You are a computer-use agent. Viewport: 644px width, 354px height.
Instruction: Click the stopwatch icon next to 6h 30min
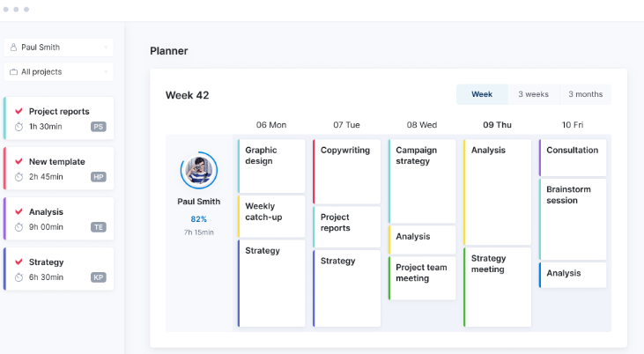point(19,277)
